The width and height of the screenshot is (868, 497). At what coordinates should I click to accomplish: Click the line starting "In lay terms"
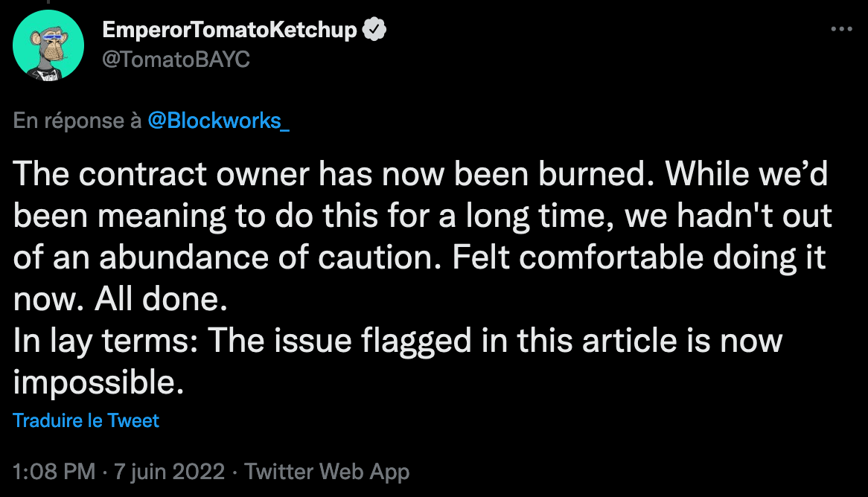pos(398,341)
